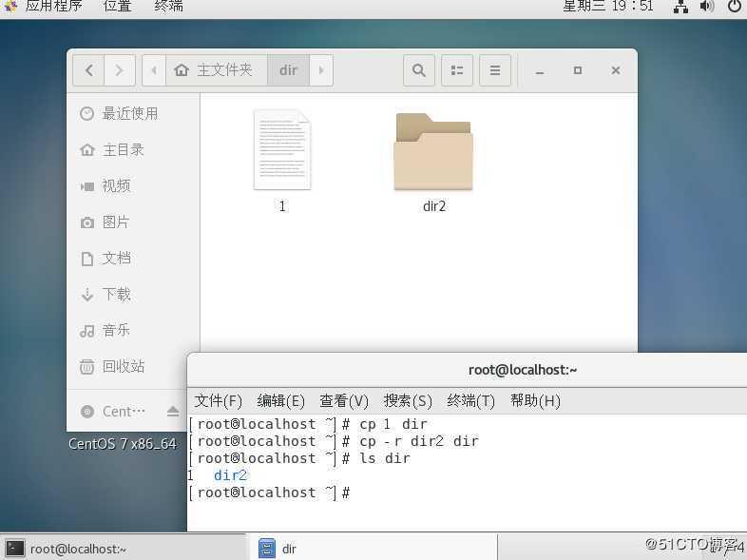The image size is (747, 560).
Task: Maximize the file manager window
Action: tap(578, 70)
